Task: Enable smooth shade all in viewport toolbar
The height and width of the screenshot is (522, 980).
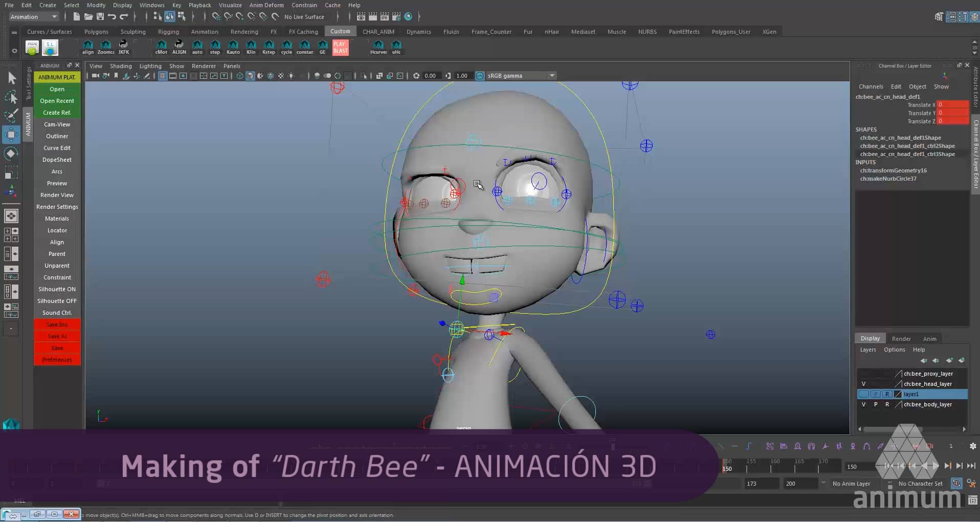Action: pos(250,75)
